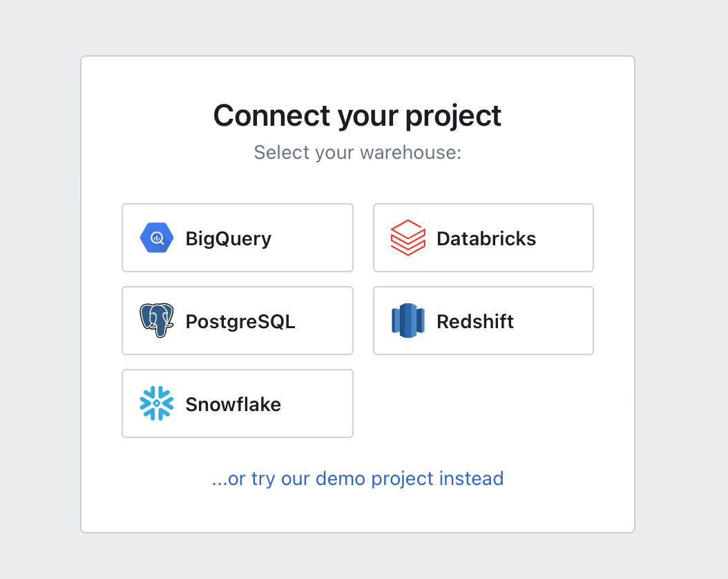728x579 pixels.
Task: Click the "Connect your project" heading
Action: tap(358, 115)
